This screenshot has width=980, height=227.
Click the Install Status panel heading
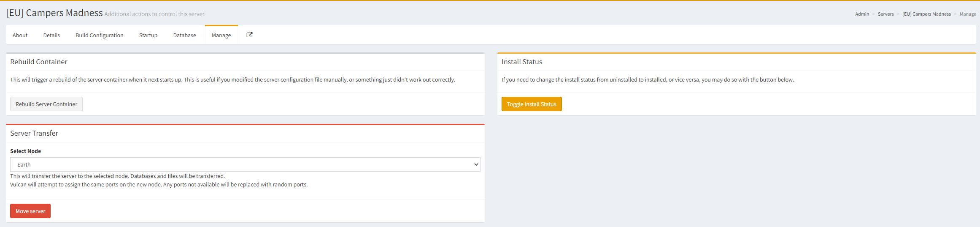coord(522,62)
